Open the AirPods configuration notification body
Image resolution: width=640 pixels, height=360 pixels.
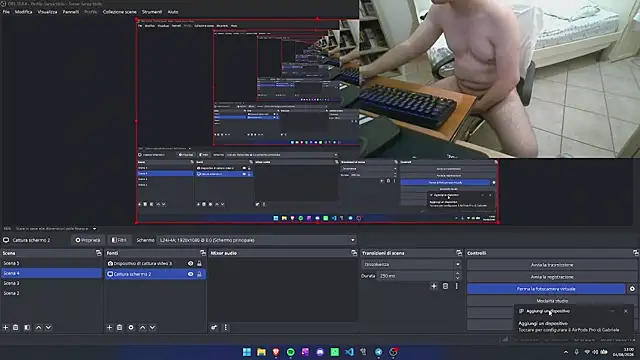click(569, 327)
